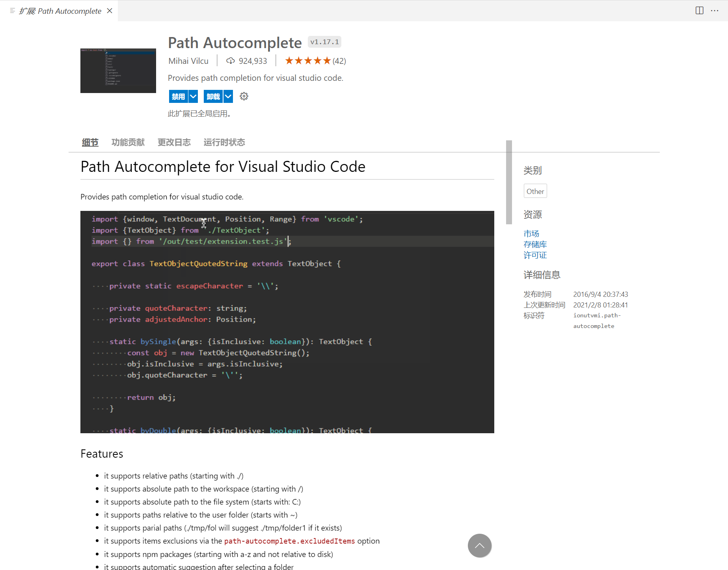
Task: Click the publish date 2016/9/4 20:37:43
Action: coord(601,294)
